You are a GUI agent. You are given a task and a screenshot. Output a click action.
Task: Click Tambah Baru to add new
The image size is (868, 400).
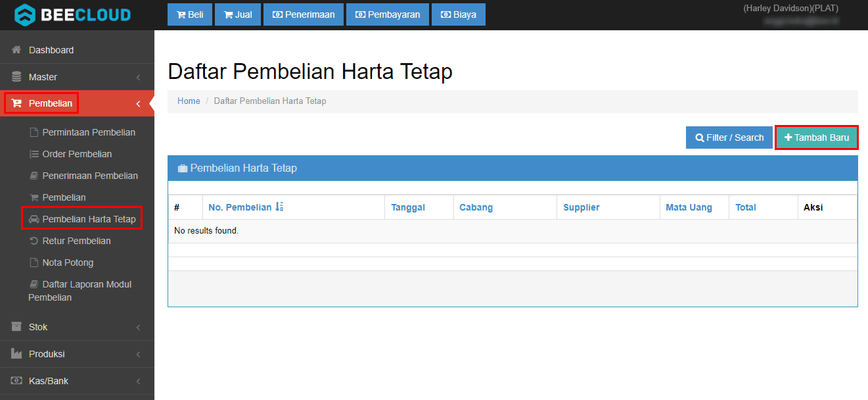[817, 137]
